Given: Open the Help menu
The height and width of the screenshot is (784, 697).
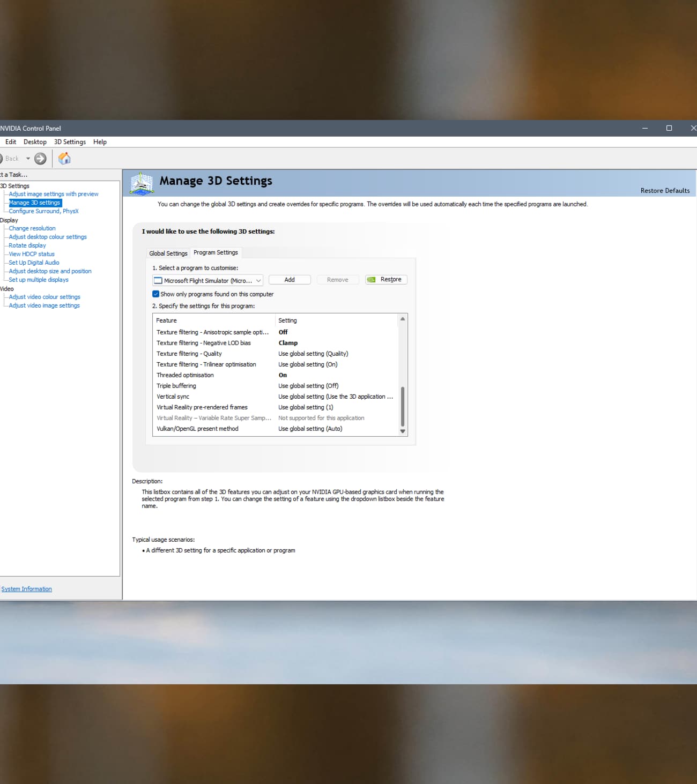Looking at the screenshot, I should tap(100, 142).
